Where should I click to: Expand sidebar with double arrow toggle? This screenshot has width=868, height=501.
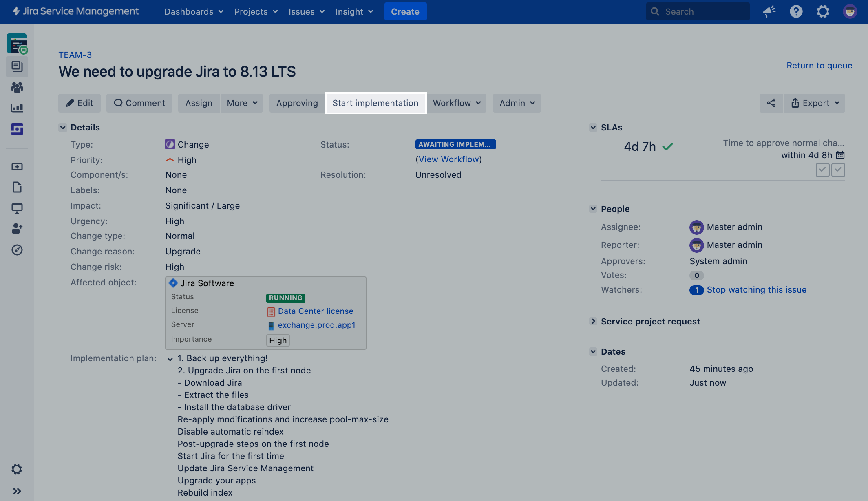coord(17,491)
